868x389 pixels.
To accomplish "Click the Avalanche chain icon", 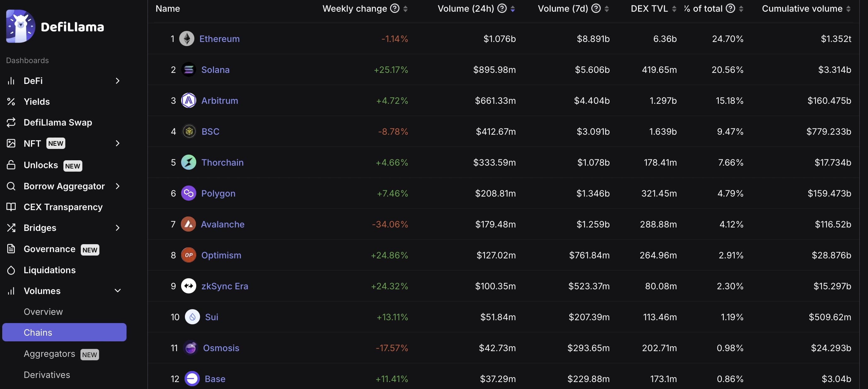I will click(x=188, y=224).
